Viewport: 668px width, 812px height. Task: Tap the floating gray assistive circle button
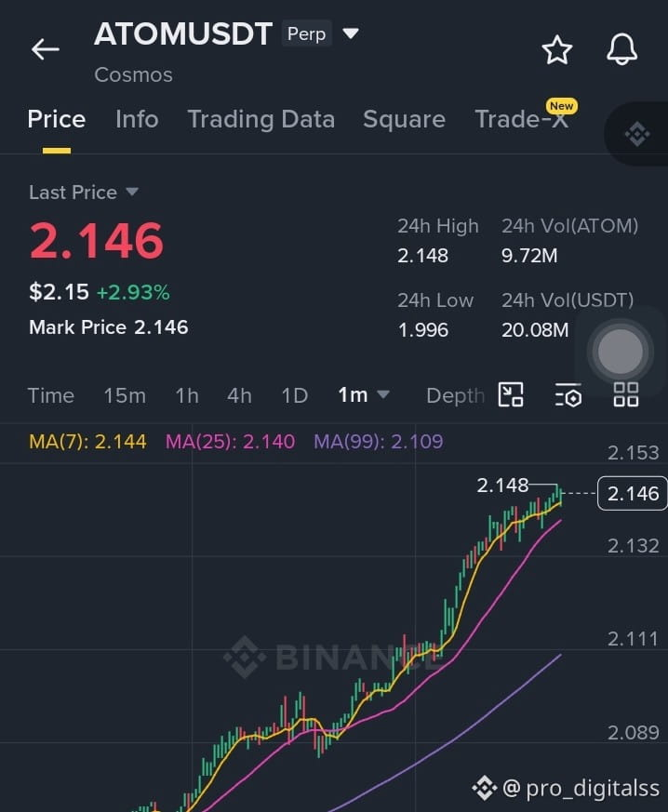(621, 352)
